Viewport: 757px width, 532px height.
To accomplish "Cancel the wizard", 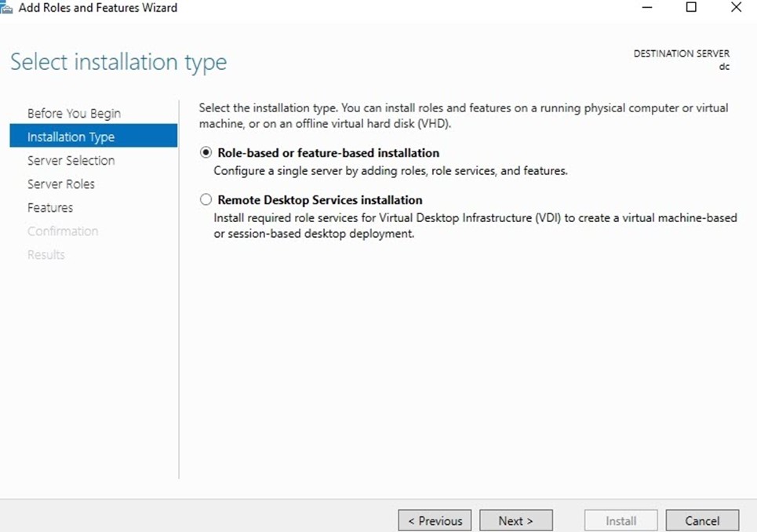I will click(x=702, y=521).
